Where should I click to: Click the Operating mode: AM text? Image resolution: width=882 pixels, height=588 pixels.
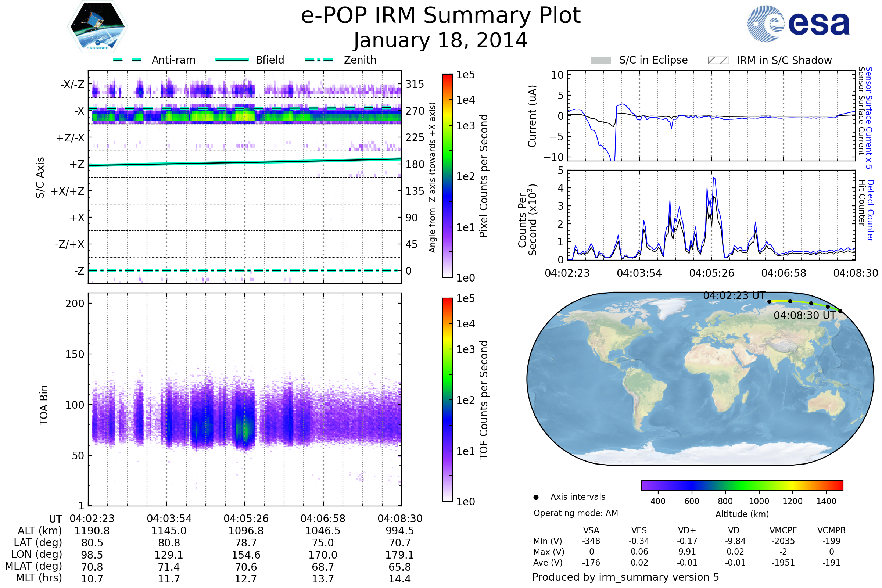(x=576, y=513)
